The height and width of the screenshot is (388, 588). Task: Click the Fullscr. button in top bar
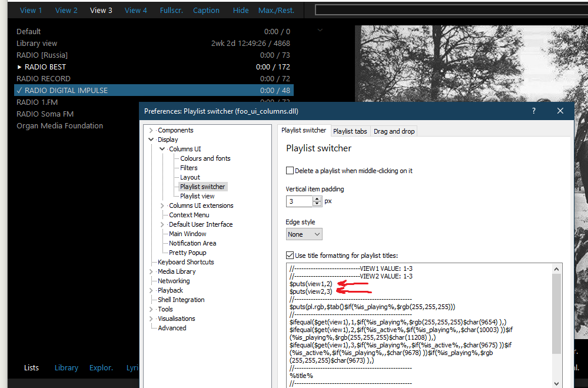170,10
